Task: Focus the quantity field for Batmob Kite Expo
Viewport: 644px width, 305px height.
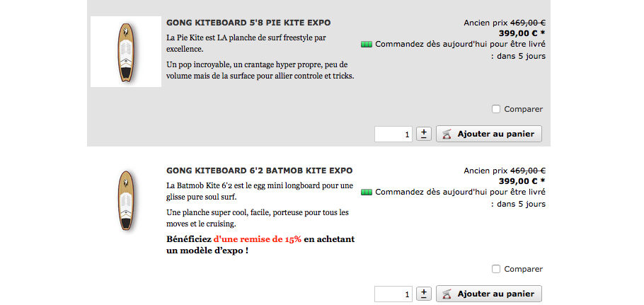Action: 393,294
